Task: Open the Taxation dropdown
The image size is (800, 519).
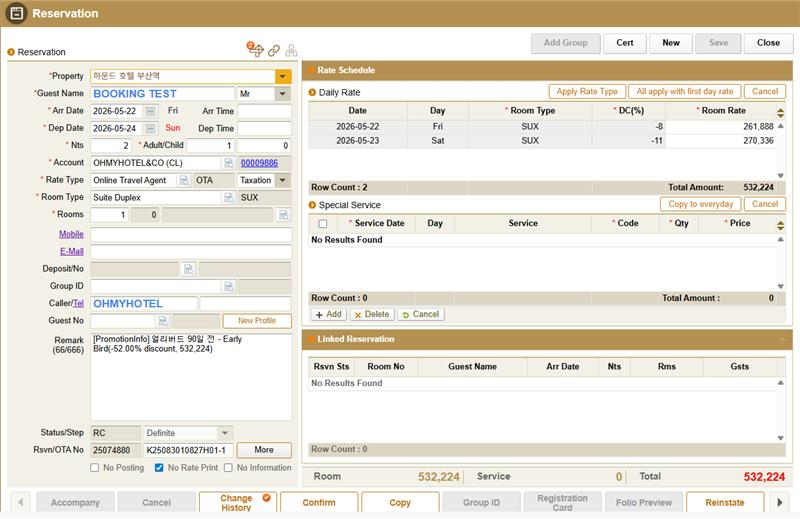Action: pos(283,181)
